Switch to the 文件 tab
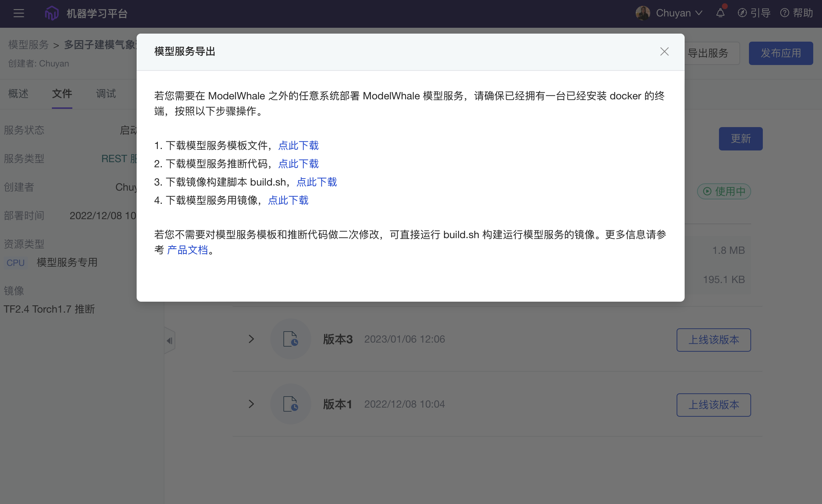The width and height of the screenshot is (822, 504). pos(62,94)
